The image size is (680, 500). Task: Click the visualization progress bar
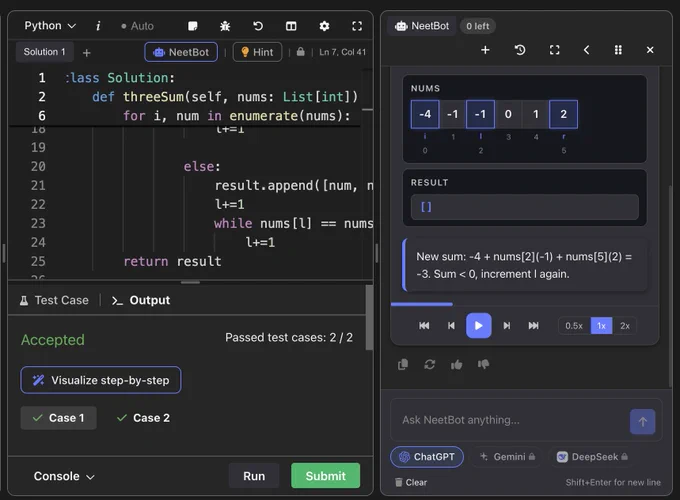click(524, 304)
